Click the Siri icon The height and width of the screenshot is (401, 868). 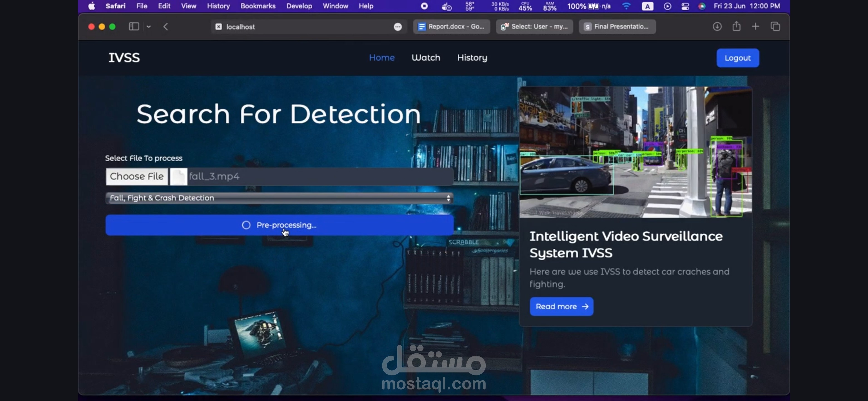(x=702, y=6)
